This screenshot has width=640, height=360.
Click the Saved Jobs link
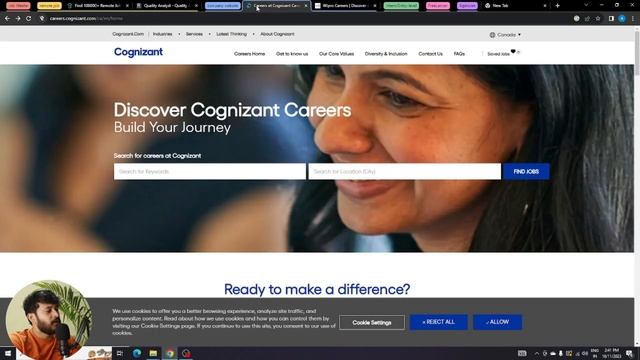tap(498, 54)
